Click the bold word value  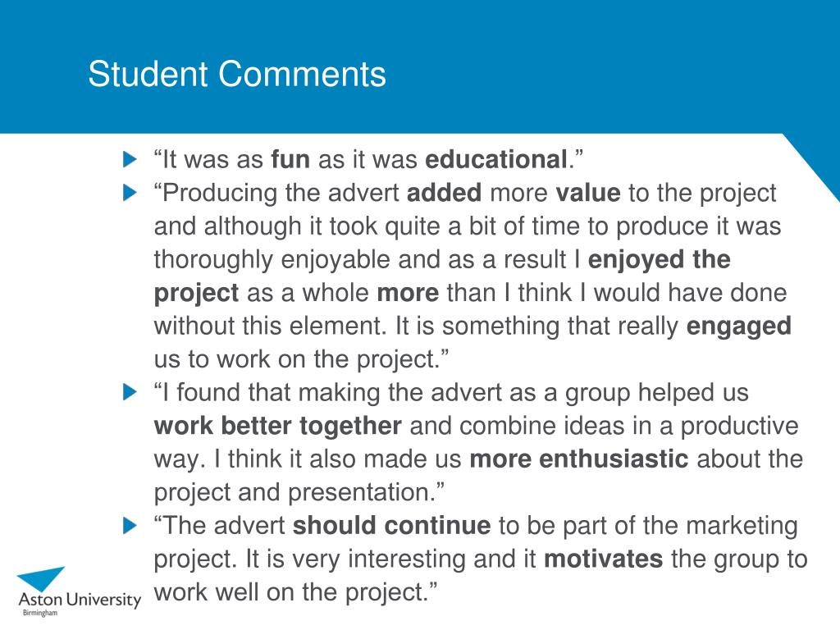pos(587,193)
